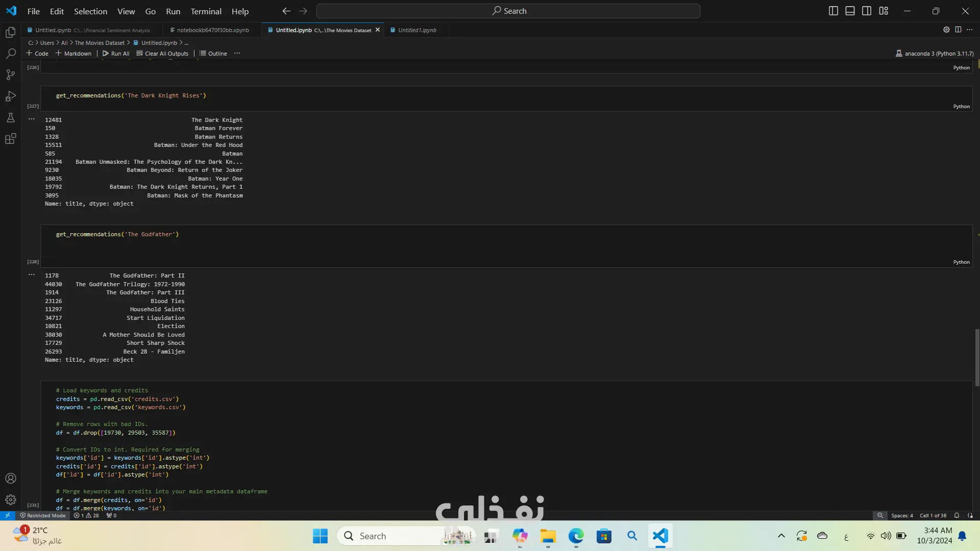Open the Explorer view in activity bar
Screen dimensions: 980x551
(11, 33)
